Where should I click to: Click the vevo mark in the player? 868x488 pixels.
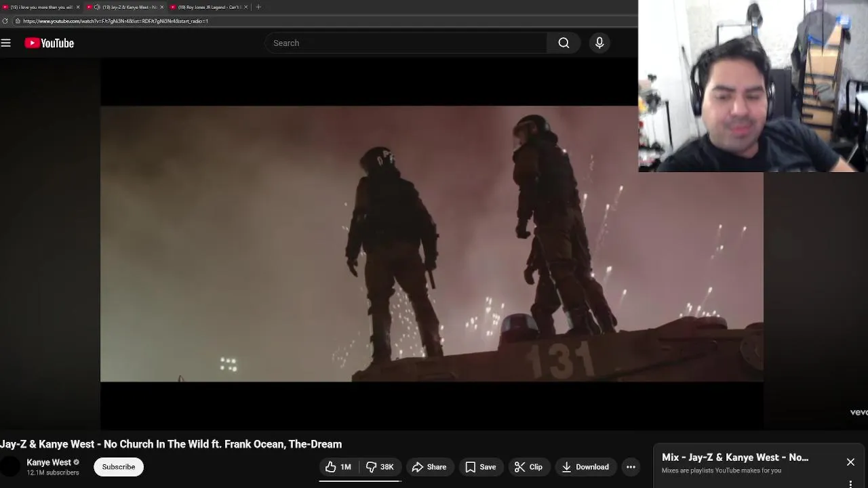[x=859, y=412]
